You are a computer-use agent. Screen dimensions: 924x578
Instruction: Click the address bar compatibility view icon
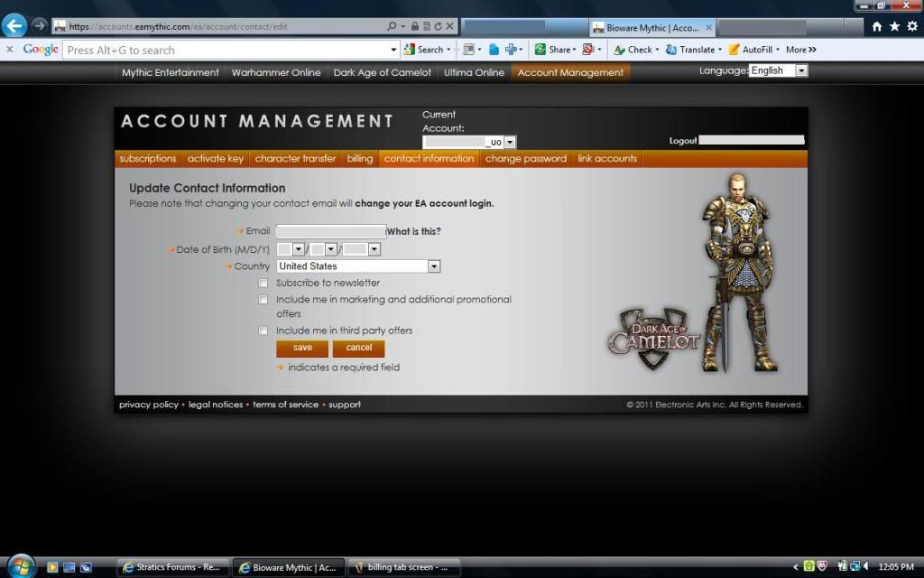pyautogui.click(x=427, y=26)
